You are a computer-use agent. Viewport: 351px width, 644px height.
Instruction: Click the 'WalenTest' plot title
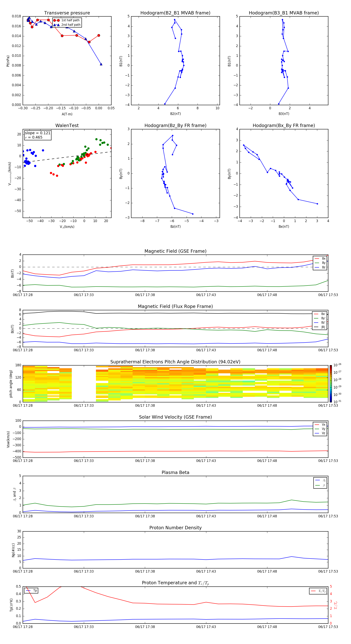tap(67, 125)
